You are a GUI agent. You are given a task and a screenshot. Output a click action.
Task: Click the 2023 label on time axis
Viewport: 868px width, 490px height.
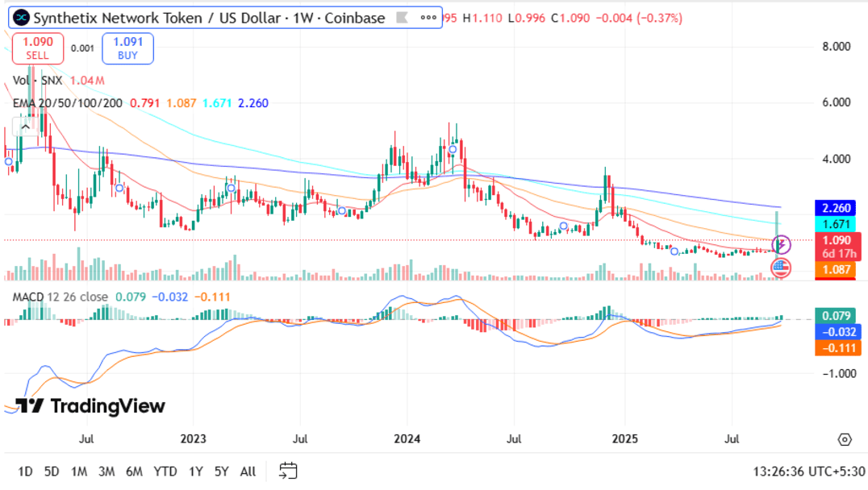(x=193, y=439)
